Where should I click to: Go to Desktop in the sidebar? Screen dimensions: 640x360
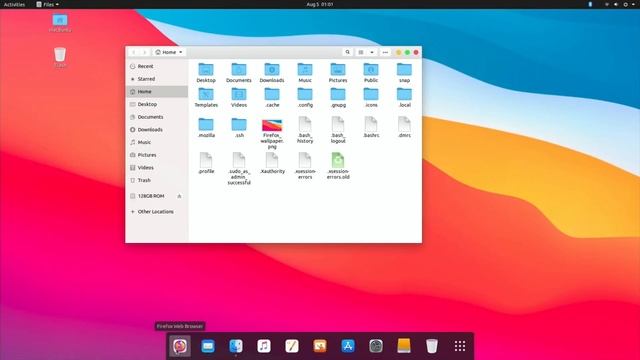click(157, 104)
